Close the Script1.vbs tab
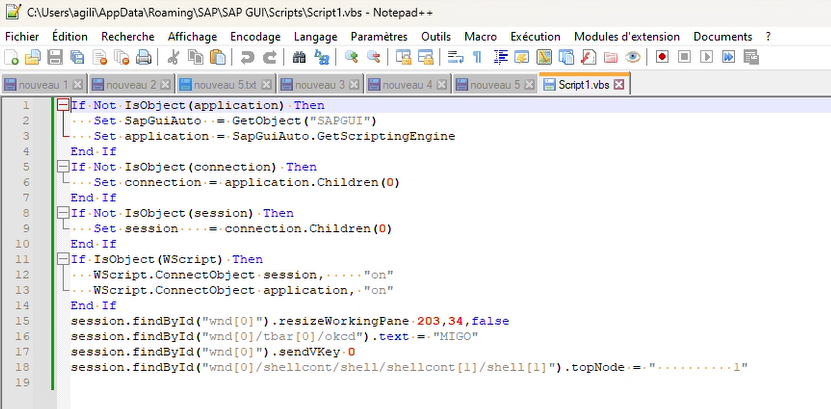The image size is (831, 409). click(x=618, y=85)
